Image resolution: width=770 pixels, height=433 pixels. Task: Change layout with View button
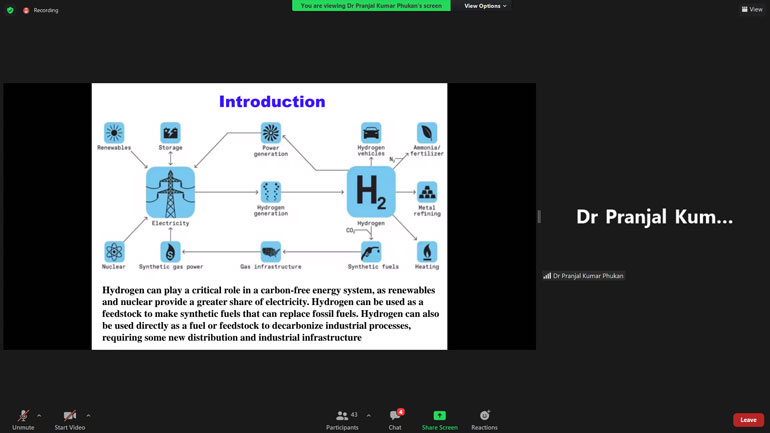[x=752, y=9]
